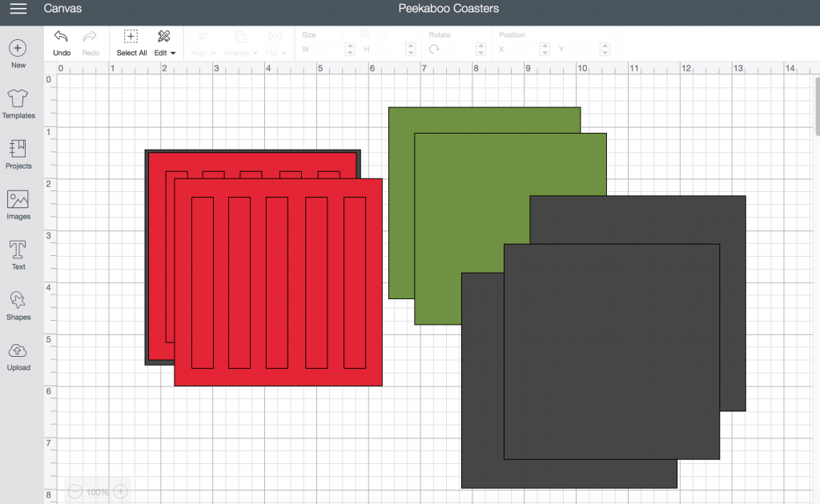Expand the Edit dropdown
Viewport: 820px width, 504px height.
tap(165, 43)
